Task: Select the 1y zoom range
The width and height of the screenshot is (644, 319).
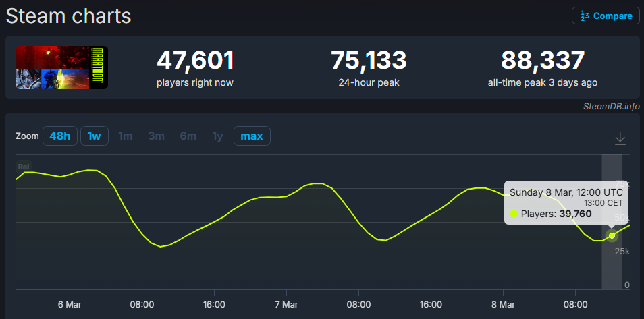Action: pos(217,136)
